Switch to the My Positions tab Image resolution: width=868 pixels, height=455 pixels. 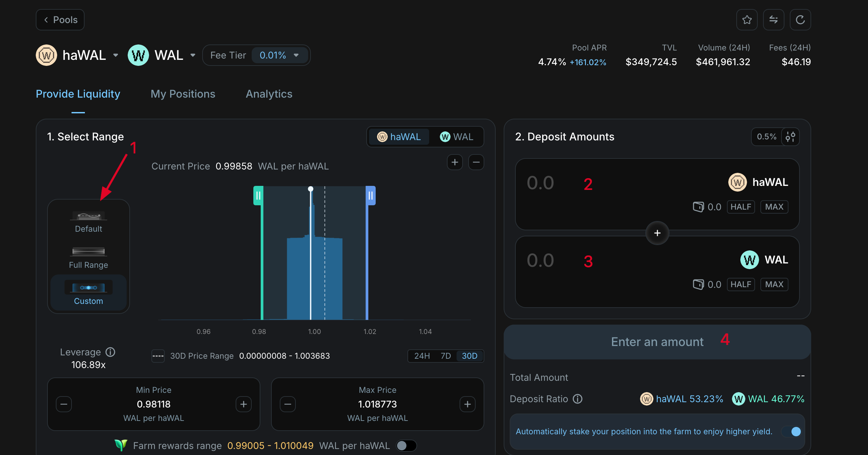182,94
